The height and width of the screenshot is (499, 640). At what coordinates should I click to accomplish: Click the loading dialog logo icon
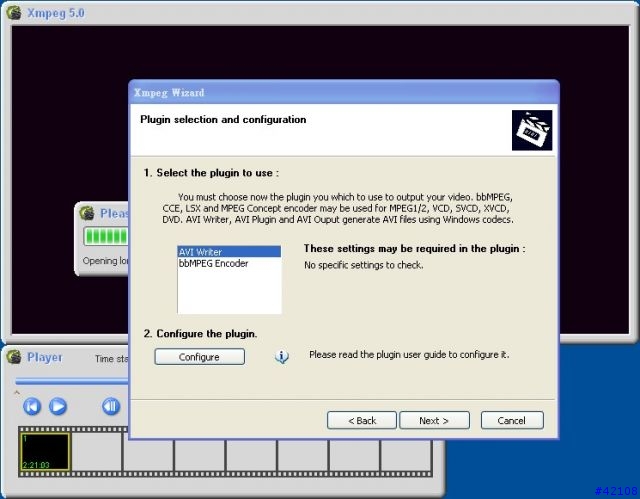point(87,213)
